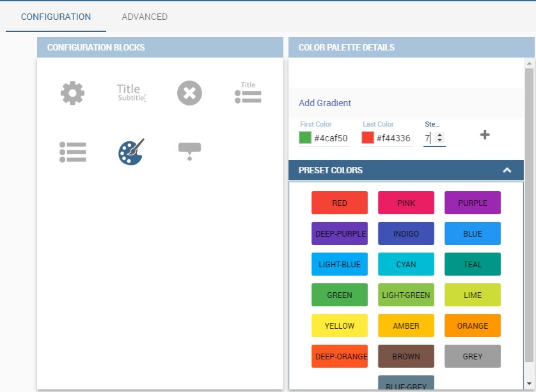The image size is (536, 392).
Task: Choose the RED preset color
Action: (x=340, y=203)
